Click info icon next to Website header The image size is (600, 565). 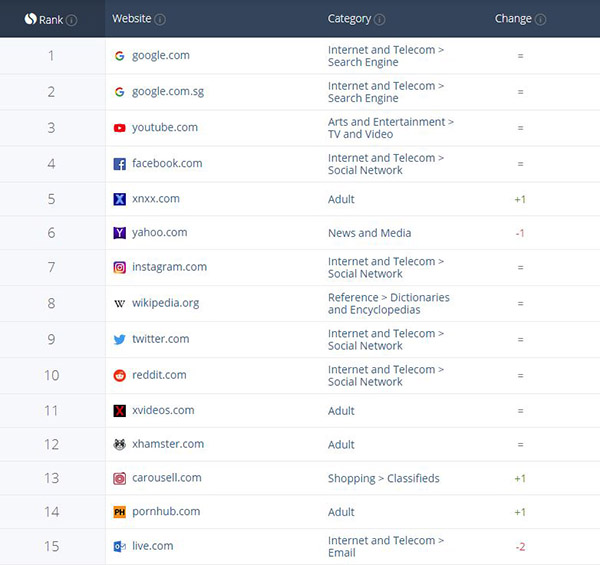[160, 19]
